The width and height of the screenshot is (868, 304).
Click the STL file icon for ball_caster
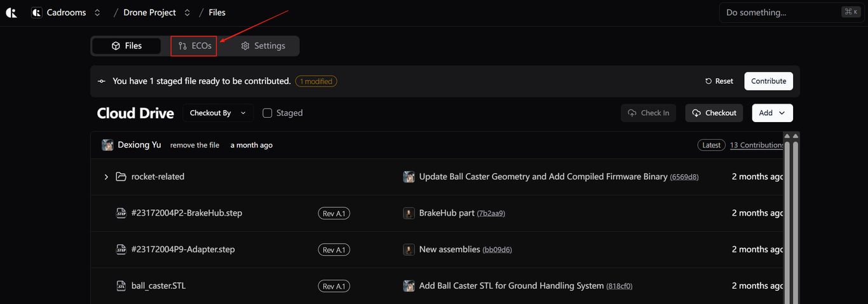(x=121, y=286)
